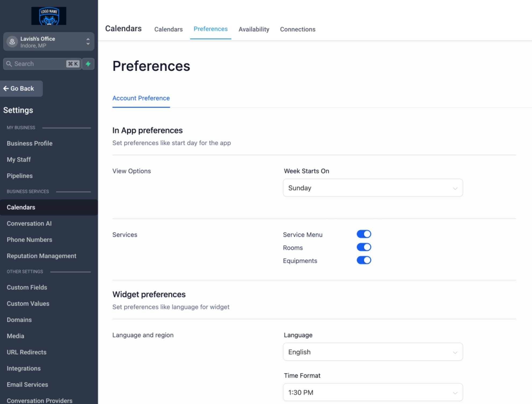Screen dimensions: 532x404
Task: Click the Go Back left arrow icon
Action: (x=6, y=88)
